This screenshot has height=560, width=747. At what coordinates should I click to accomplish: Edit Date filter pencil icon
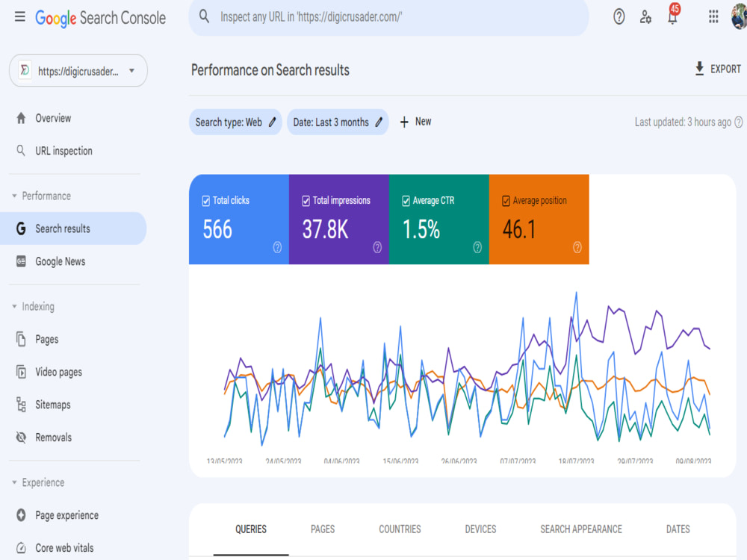379,122
